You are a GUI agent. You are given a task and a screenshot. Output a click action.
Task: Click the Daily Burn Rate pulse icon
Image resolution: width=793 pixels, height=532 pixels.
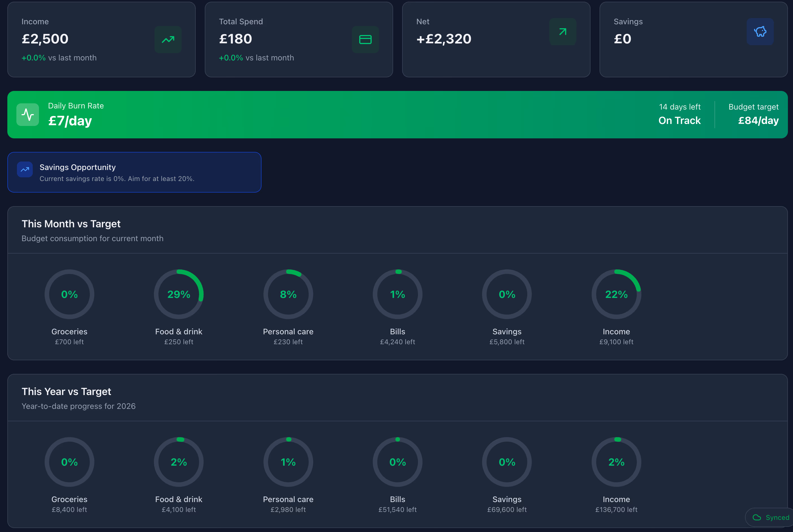28,115
